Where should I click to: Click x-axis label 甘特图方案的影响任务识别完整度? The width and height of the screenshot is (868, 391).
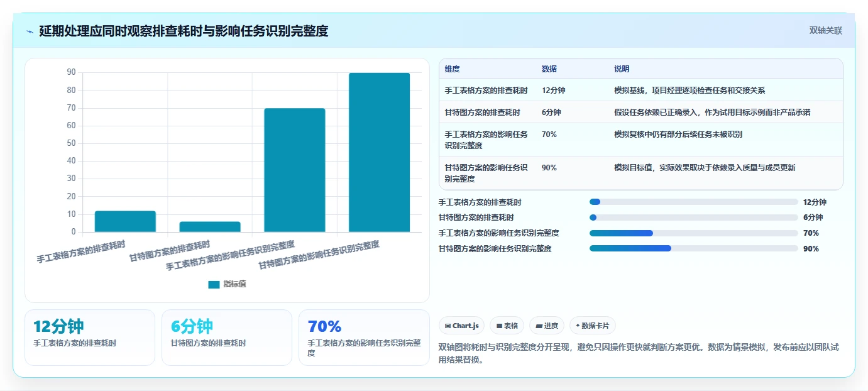pyautogui.click(x=319, y=255)
